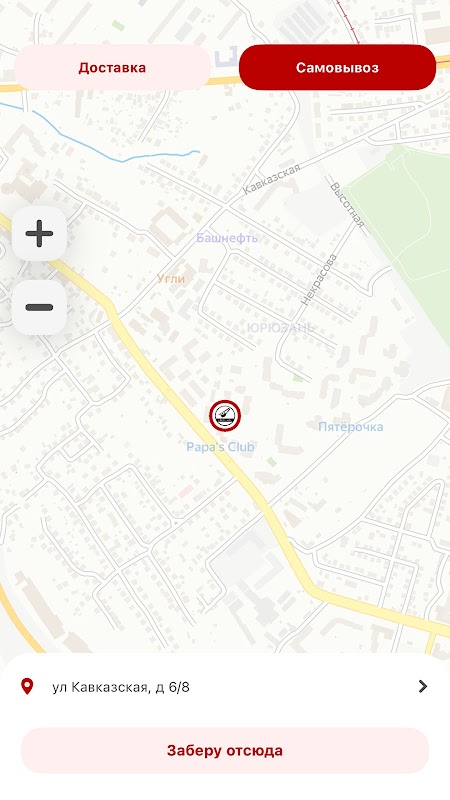The width and height of the screenshot is (450, 800).
Task: Tap the small pink building near Papa's Club
Action: point(186,491)
